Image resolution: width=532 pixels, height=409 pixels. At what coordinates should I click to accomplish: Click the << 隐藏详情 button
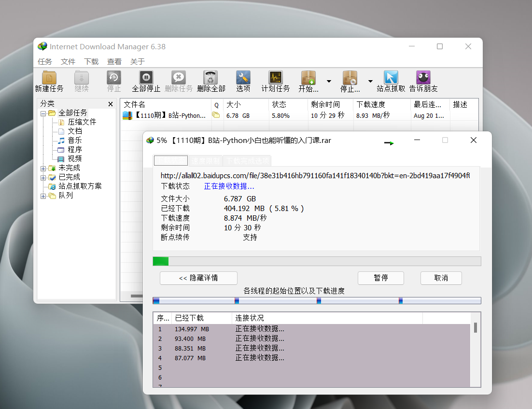[x=198, y=278]
